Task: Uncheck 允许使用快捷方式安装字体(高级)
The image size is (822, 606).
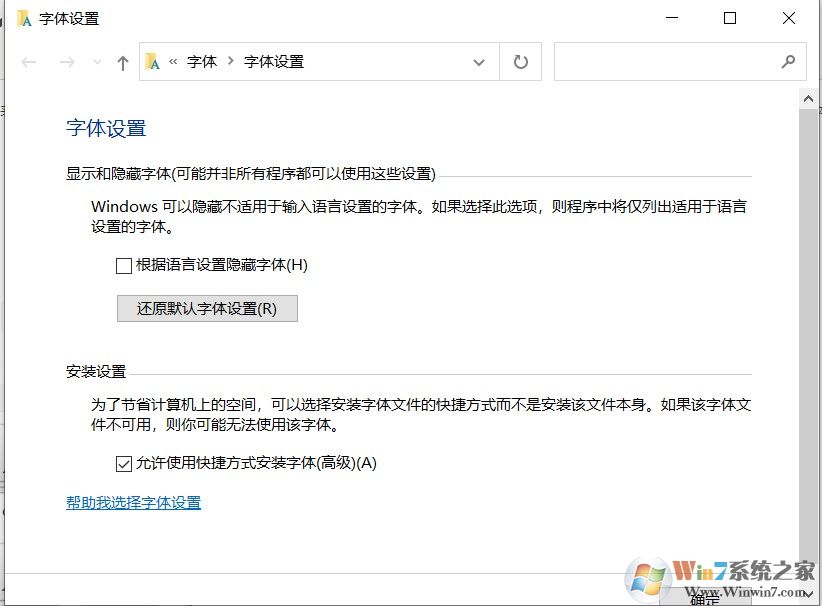Action: pos(124,462)
